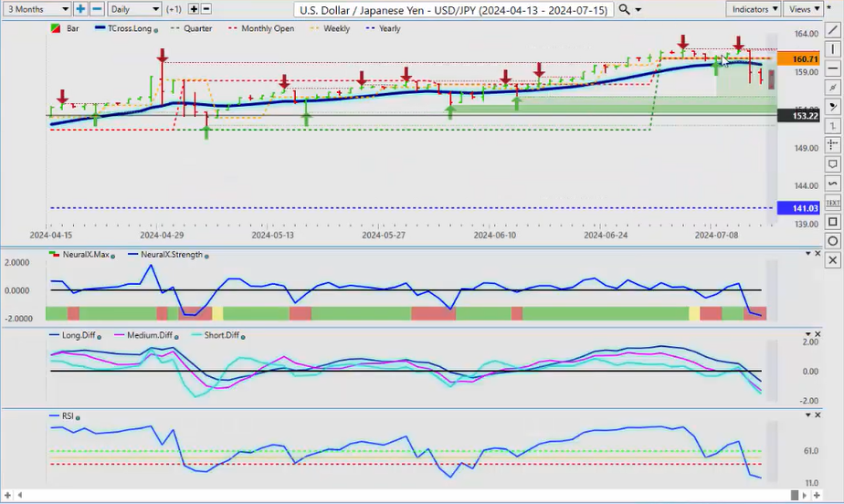Click the 2024-06-10 date axis label
The height and width of the screenshot is (504, 844).
495,235
